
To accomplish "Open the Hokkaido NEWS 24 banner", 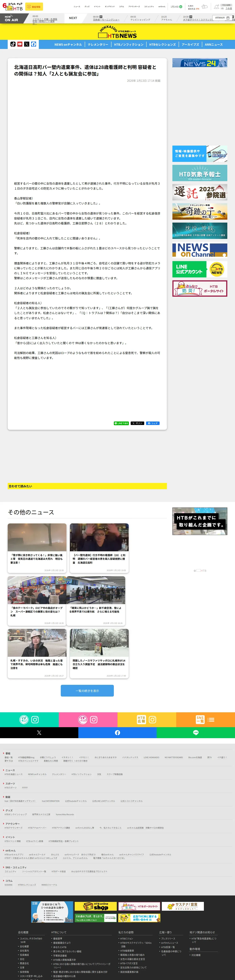I will coord(200,63).
